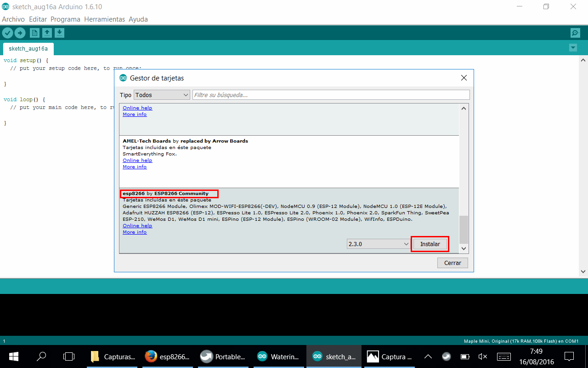
Task: Open the Herramientas menu
Action: (x=105, y=19)
